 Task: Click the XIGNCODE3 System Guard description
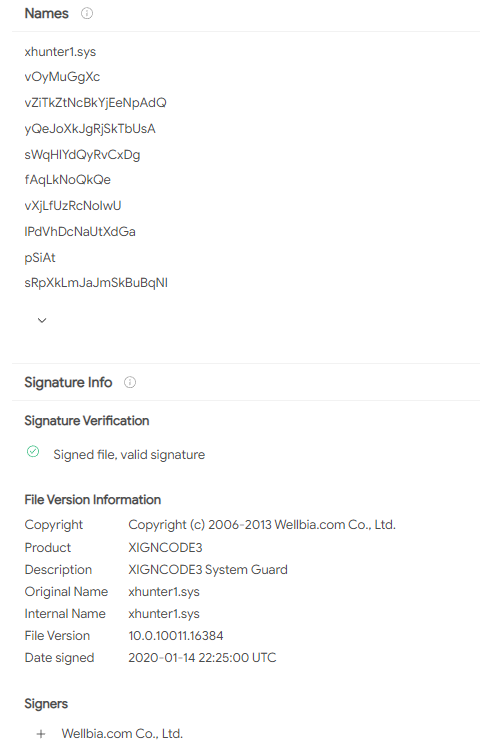click(208, 569)
